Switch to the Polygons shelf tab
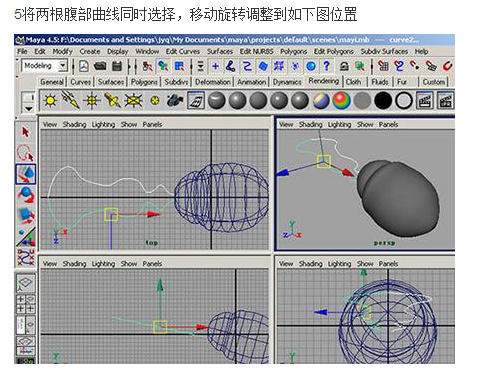Viewport: 490px width, 380px height. 144,82
